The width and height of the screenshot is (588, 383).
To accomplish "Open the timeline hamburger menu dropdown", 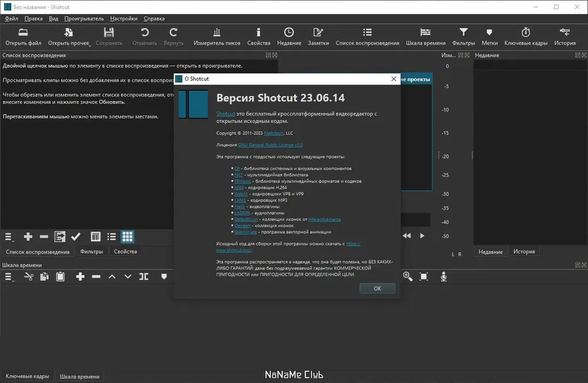I will [9, 277].
